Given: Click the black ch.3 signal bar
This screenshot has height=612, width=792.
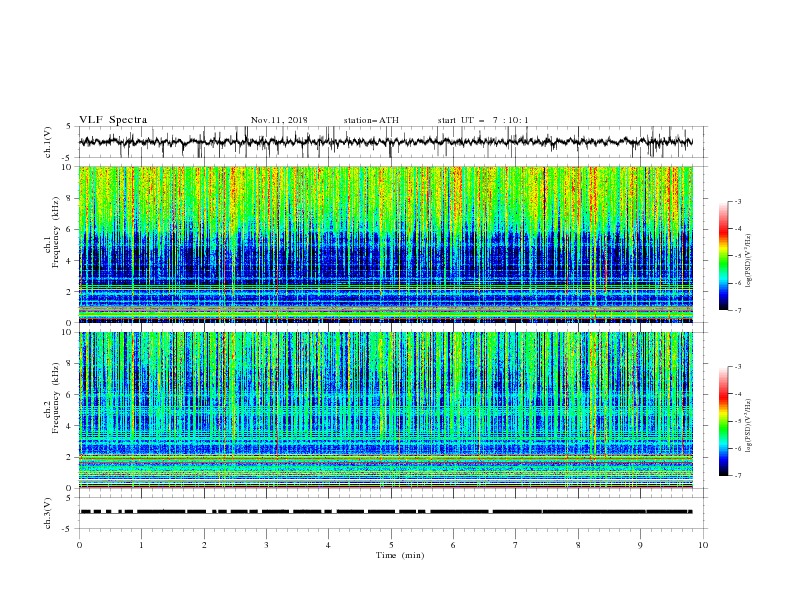Looking at the screenshot, I should tap(385, 512).
